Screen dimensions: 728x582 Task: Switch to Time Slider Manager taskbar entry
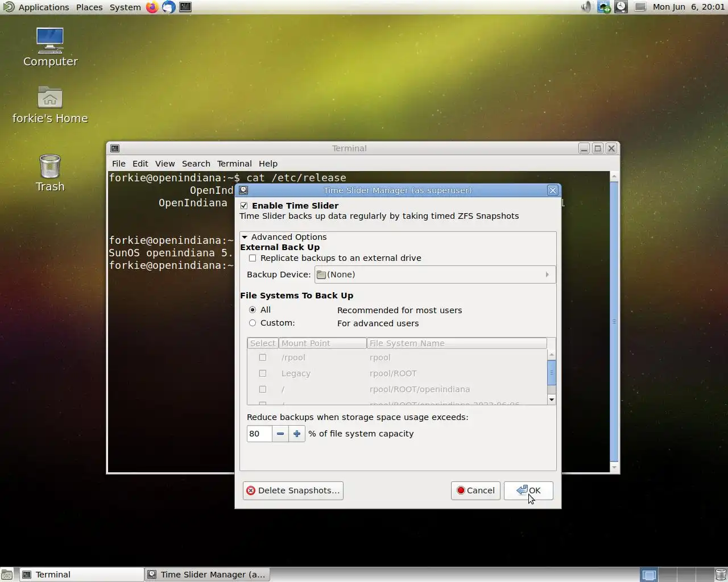(x=208, y=575)
